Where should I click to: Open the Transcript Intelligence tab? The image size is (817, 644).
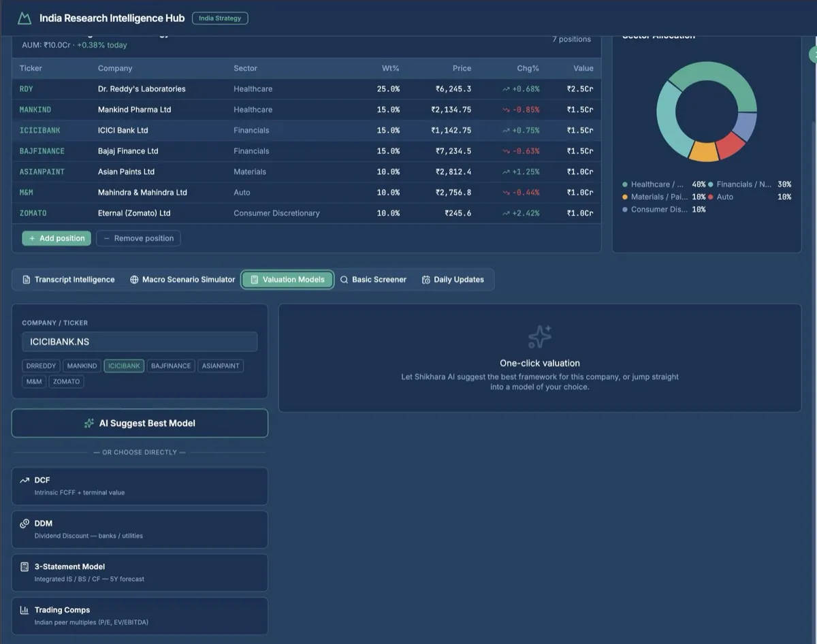pyautogui.click(x=68, y=280)
